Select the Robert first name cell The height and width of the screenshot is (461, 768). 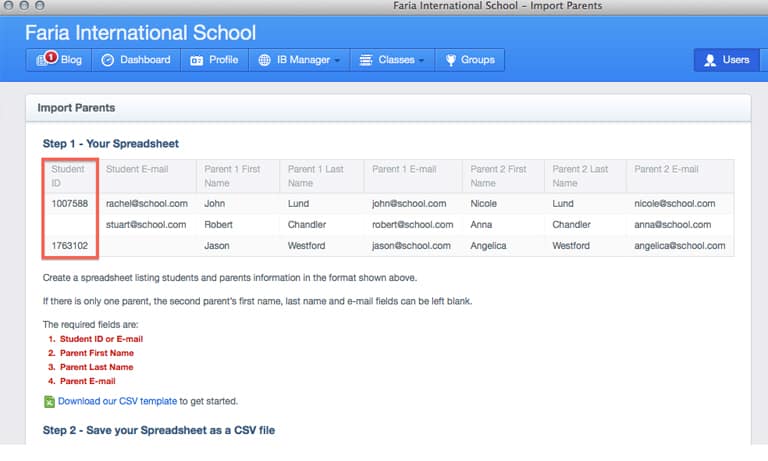coord(218,225)
